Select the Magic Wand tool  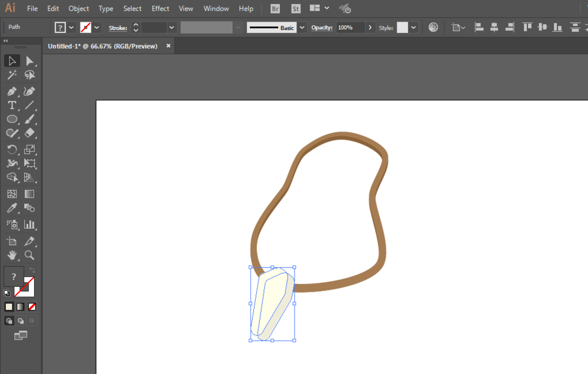coord(12,75)
